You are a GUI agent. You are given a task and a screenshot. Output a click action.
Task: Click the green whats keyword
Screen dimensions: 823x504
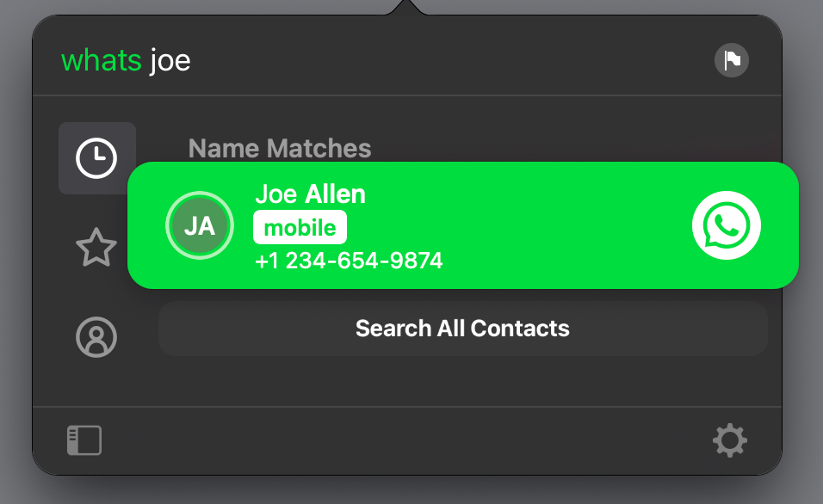[102, 60]
